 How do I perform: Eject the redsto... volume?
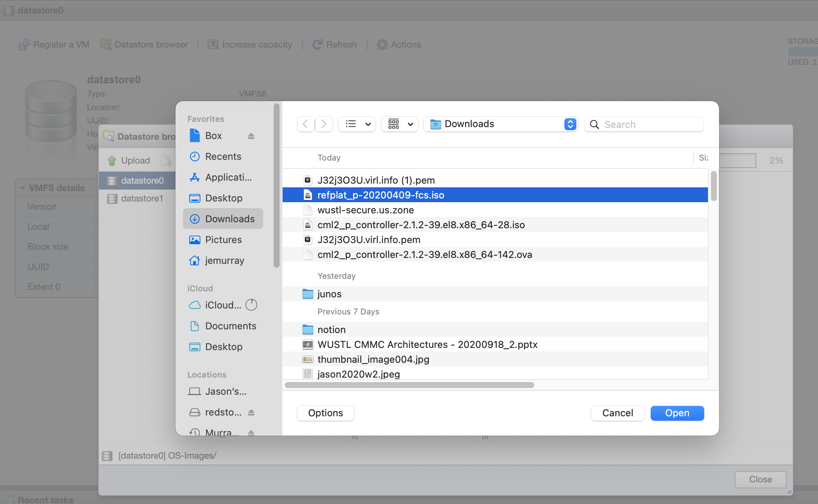click(x=251, y=413)
